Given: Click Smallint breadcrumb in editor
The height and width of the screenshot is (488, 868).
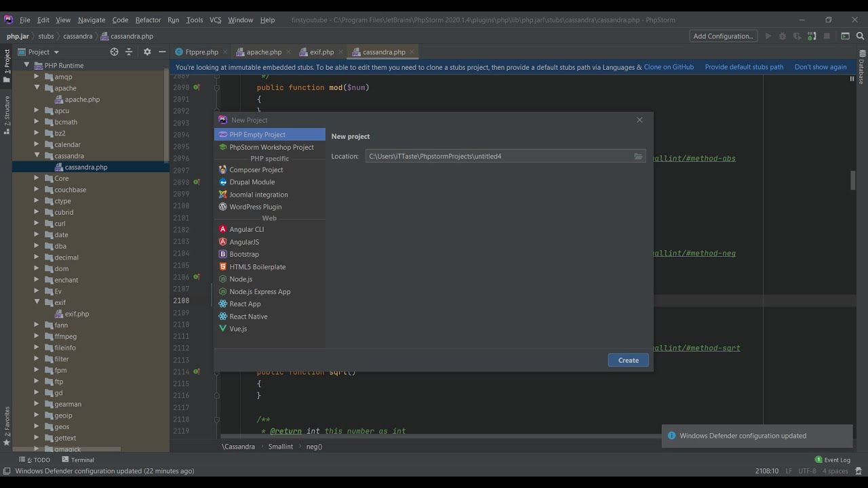Looking at the screenshot, I should pos(281,446).
